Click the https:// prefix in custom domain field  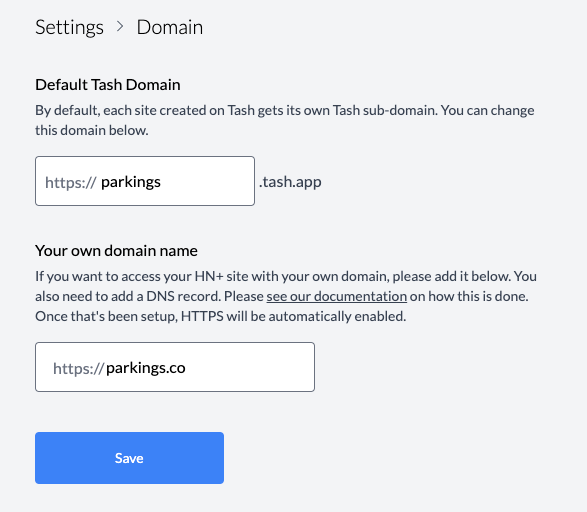78,368
